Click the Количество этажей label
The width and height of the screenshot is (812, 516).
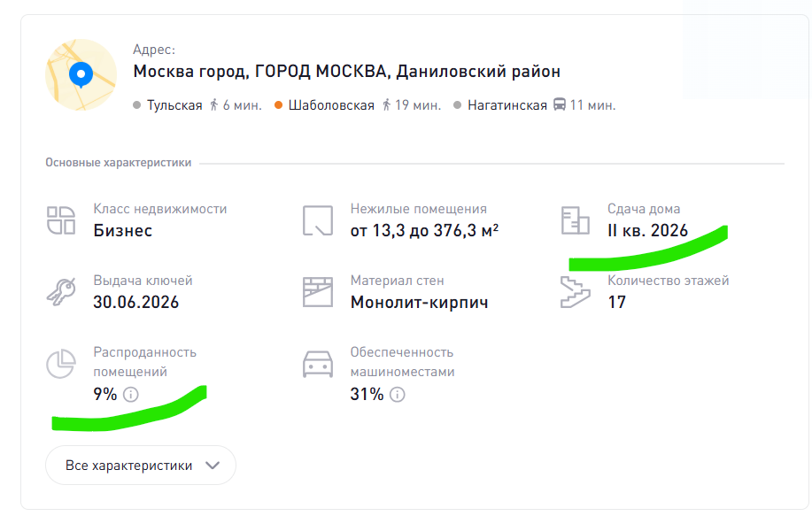click(668, 281)
